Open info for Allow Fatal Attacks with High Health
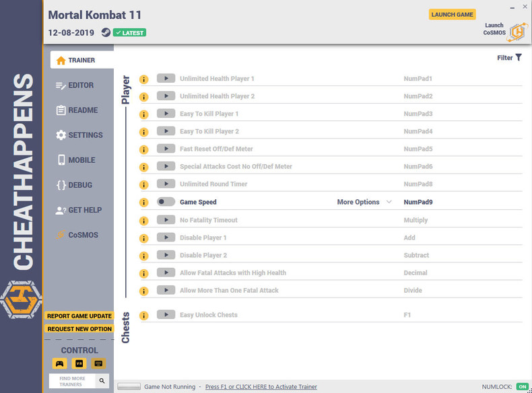The height and width of the screenshot is (393, 532). click(x=144, y=273)
